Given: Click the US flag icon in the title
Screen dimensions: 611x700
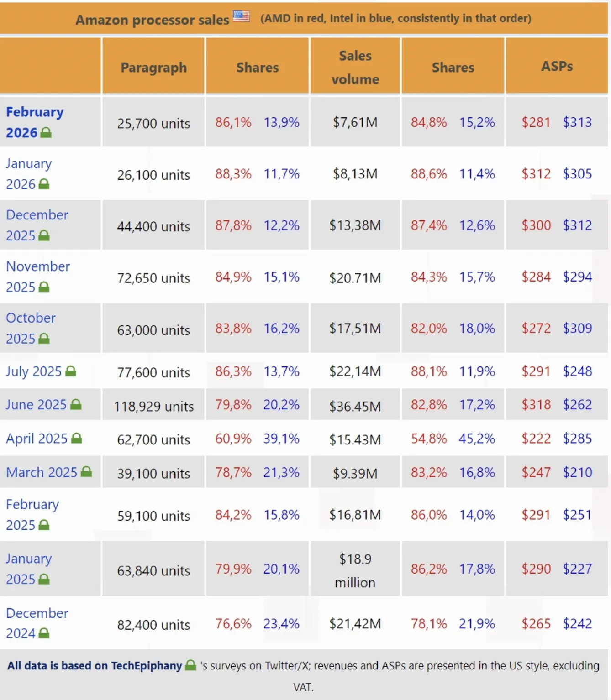Looking at the screenshot, I should pos(241,16).
